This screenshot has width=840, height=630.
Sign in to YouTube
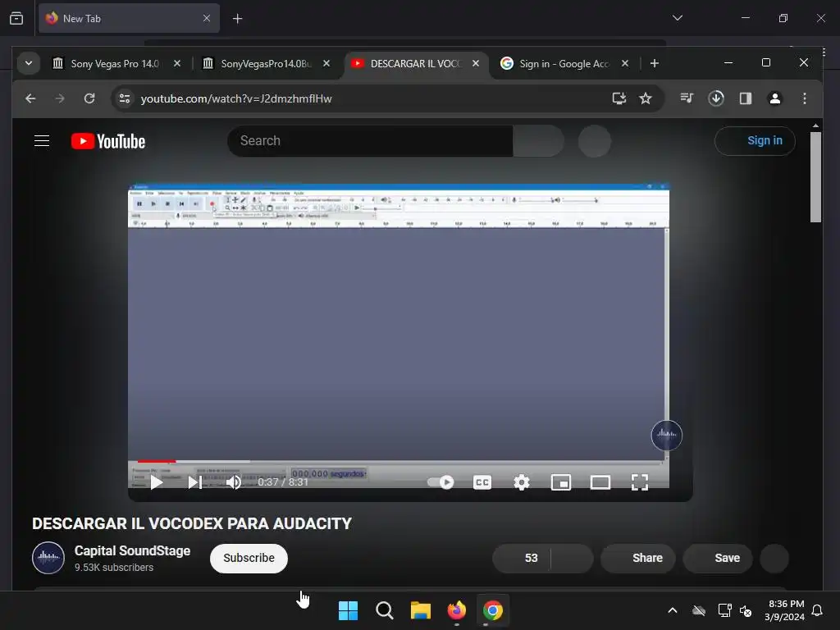click(x=755, y=141)
